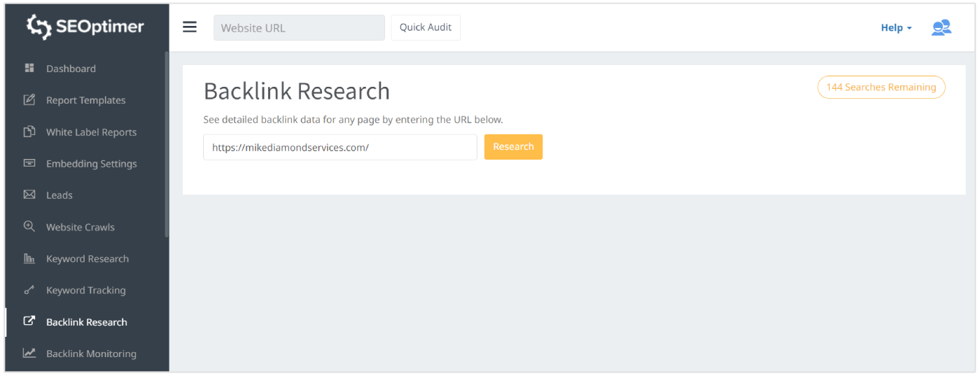Image resolution: width=980 pixels, height=376 pixels.
Task: Click the Quick Audit button
Action: [x=426, y=27]
